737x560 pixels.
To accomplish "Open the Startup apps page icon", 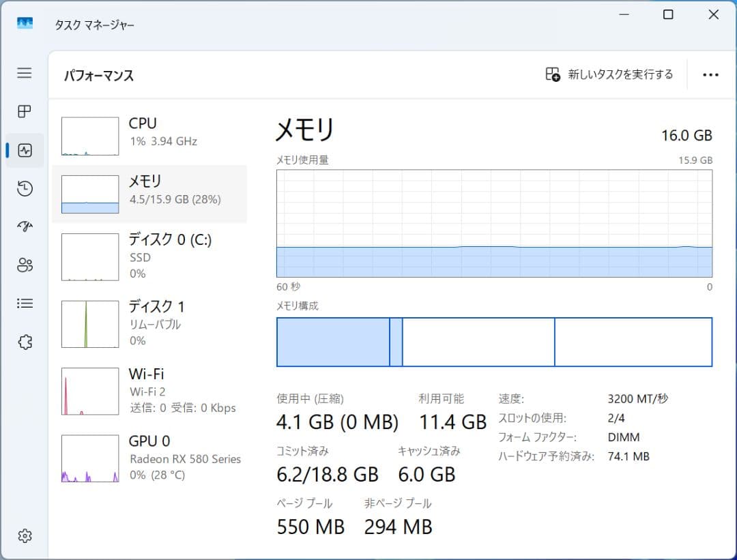I will pyautogui.click(x=24, y=226).
